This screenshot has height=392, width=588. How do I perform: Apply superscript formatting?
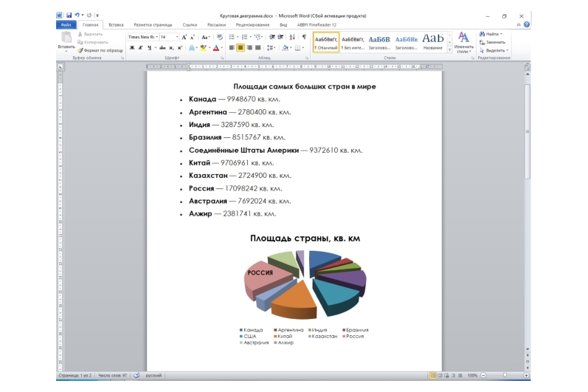179,48
